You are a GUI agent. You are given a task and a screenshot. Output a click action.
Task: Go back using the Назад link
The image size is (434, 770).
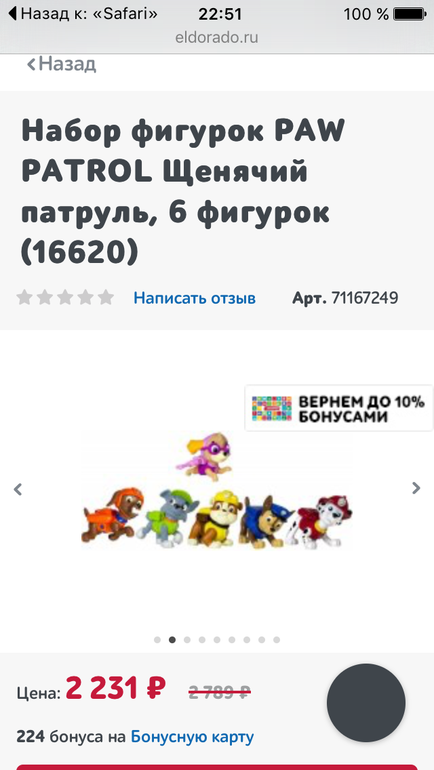click(61, 64)
